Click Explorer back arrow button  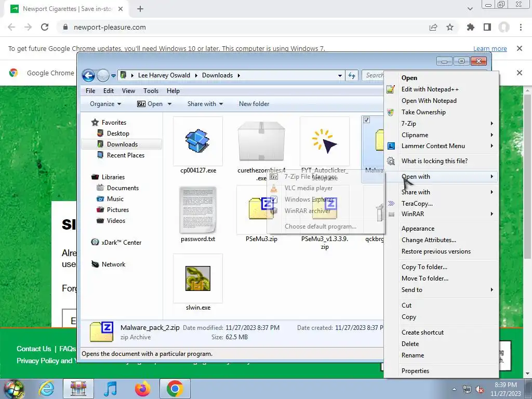pos(88,75)
